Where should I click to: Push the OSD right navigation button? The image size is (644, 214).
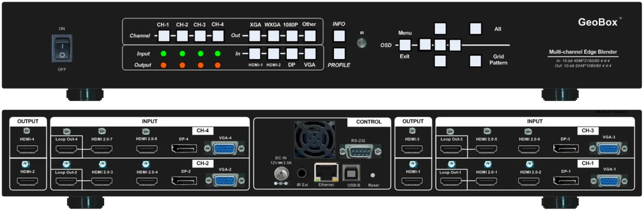coord(455,45)
